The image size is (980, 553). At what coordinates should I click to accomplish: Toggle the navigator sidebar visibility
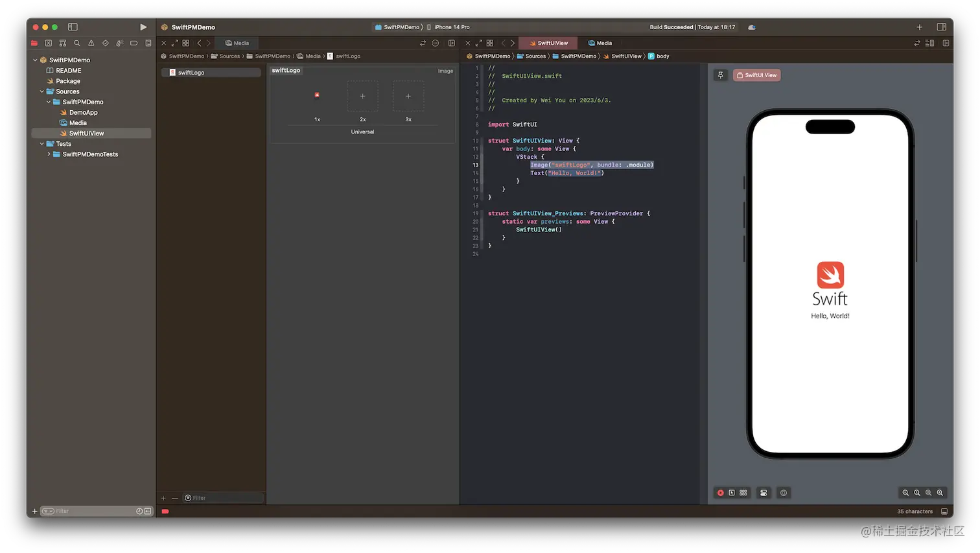pos(73,27)
